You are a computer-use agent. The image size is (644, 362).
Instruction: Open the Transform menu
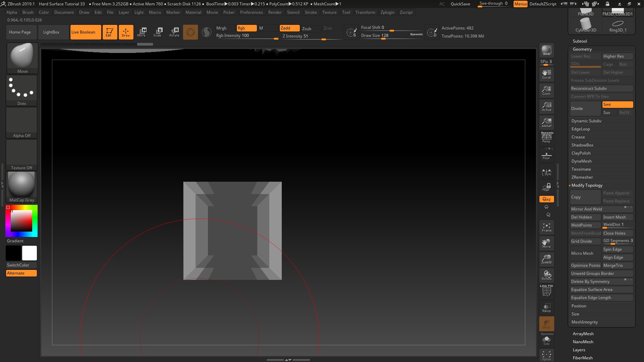pos(365,12)
